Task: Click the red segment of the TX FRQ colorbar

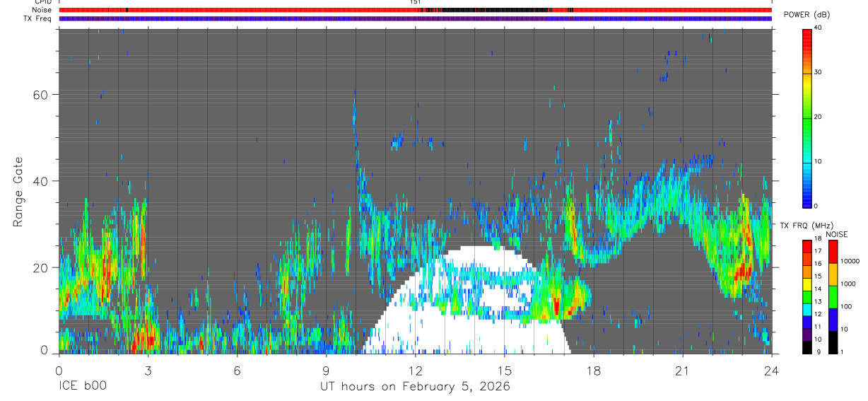Action: [x=807, y=246]
